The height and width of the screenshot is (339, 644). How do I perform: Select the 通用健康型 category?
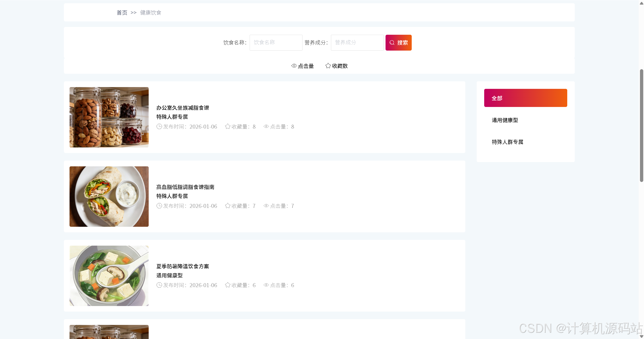coord(505,120)
